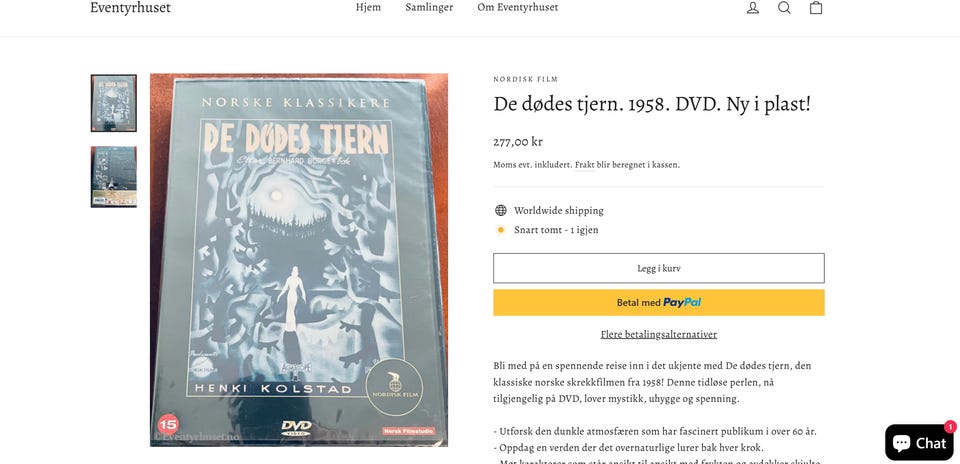960x464 pixels.
Task: Open the account login icon
Action: point(752,8)
